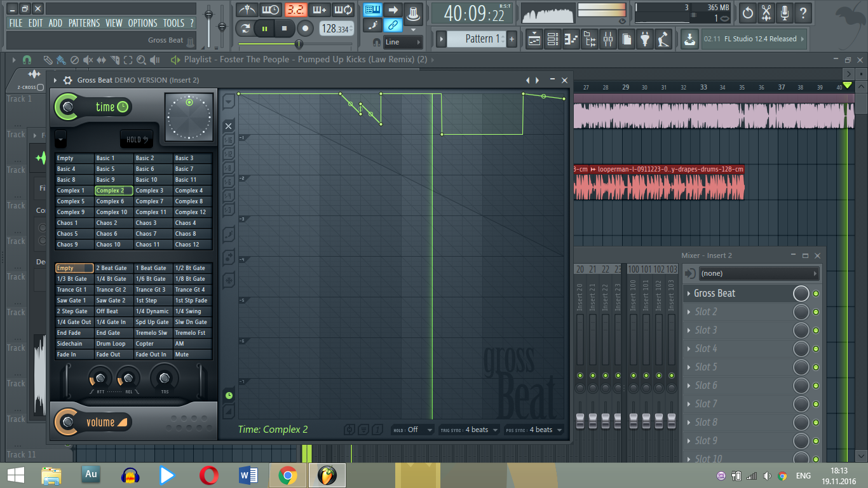Click the download content library icon

pyautogui.click(x=689, y=39)
